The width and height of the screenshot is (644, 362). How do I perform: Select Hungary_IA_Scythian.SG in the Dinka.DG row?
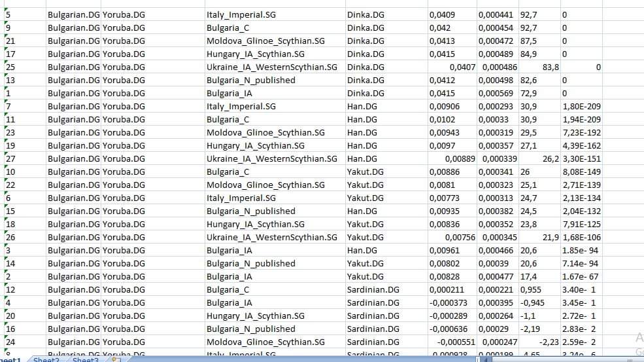(x=255, y=54)
